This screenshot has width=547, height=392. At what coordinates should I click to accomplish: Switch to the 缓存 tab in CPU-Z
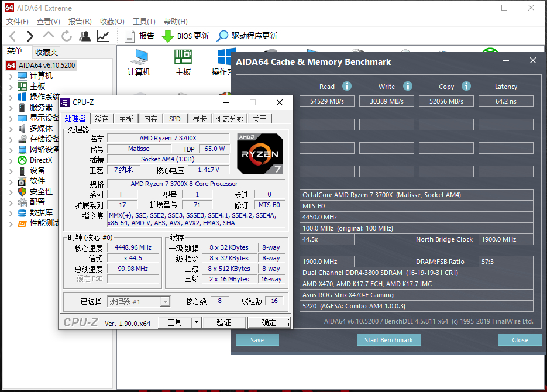click(x=102, y=119)
